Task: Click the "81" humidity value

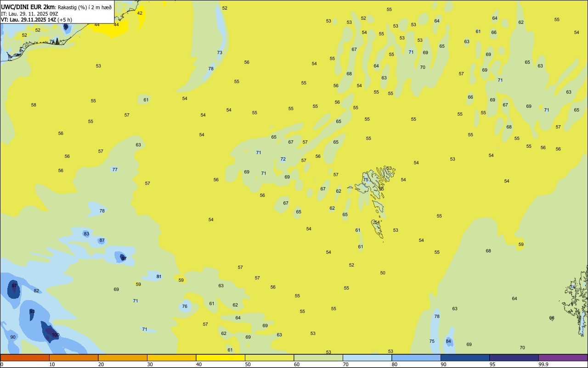Action: (x=159, y=277)
